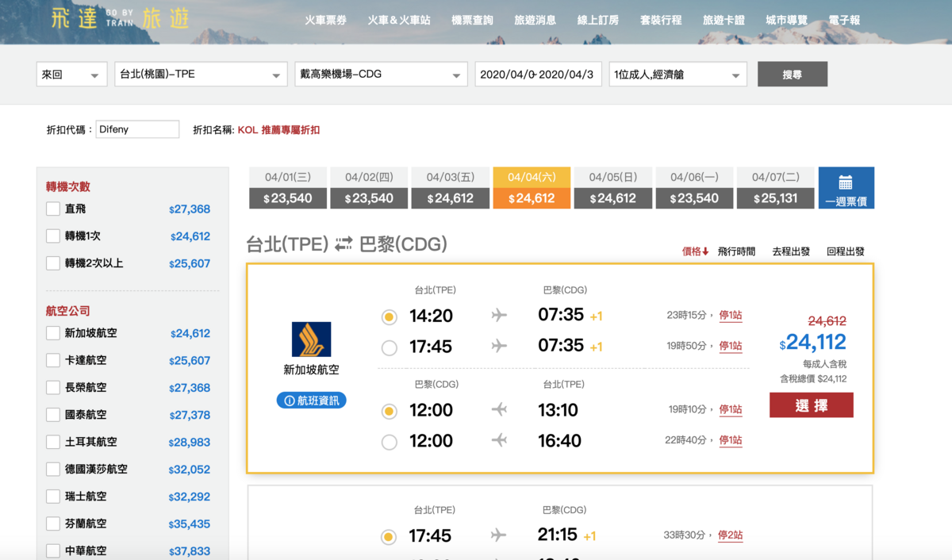The image size is (952, 560).
Task: Open the 線上訂房 menu
Action: (598, 21)
